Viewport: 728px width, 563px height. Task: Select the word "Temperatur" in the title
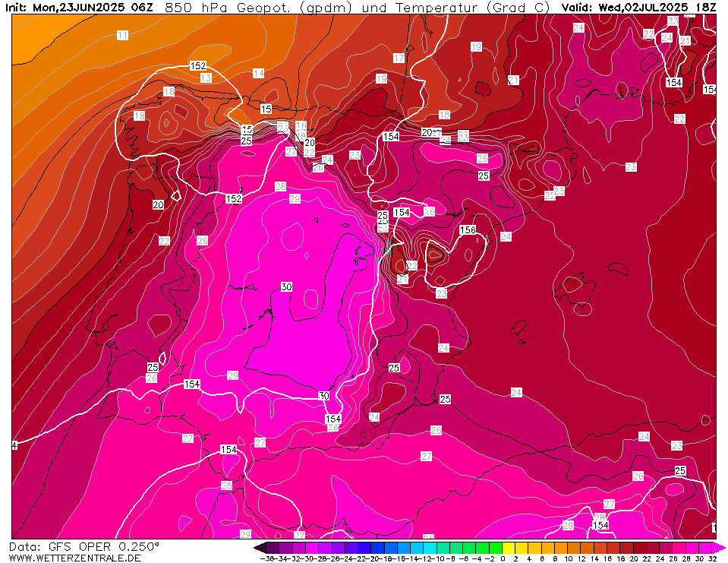(x=437, y=8)
